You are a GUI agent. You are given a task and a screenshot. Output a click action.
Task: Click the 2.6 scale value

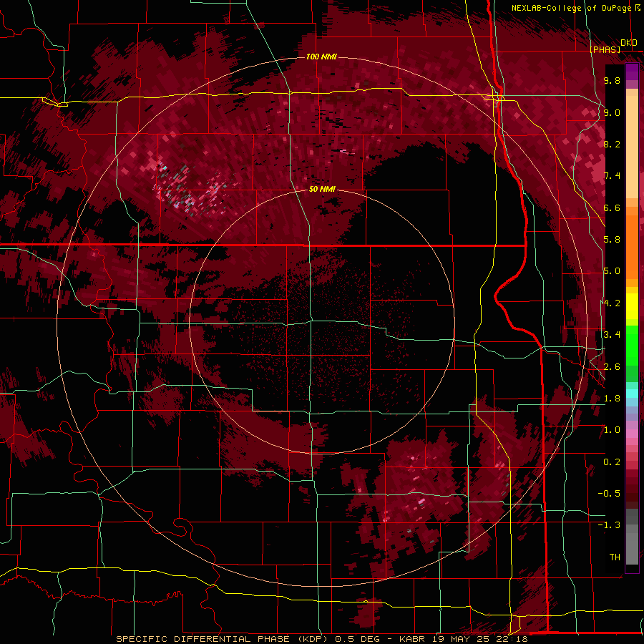(x=612, y=366)
